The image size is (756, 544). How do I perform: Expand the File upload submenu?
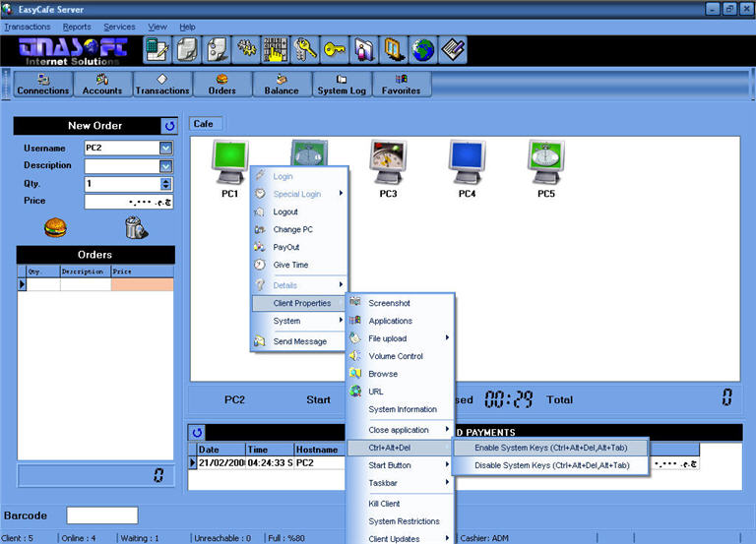pyautogui.click(x=401, y=338)
